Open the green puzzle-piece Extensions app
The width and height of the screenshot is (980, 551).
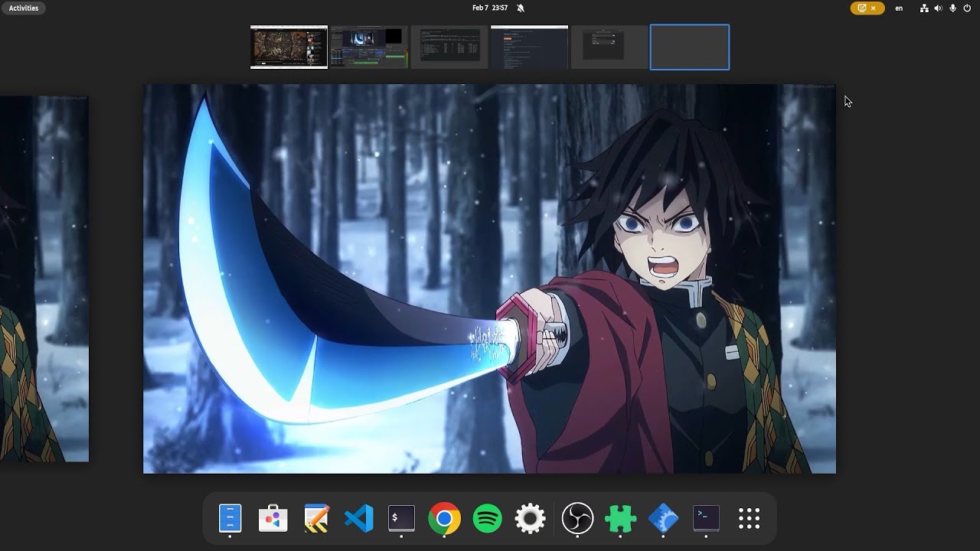coord(620,519)
